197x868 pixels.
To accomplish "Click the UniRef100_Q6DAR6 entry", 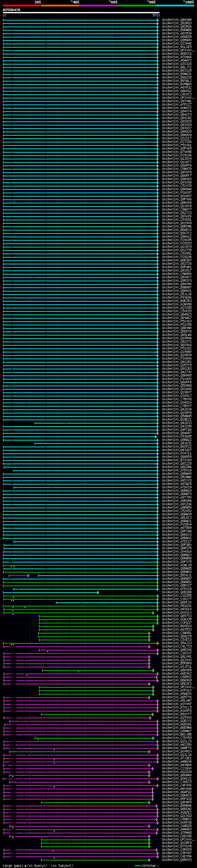I will [x=177, y=775].
